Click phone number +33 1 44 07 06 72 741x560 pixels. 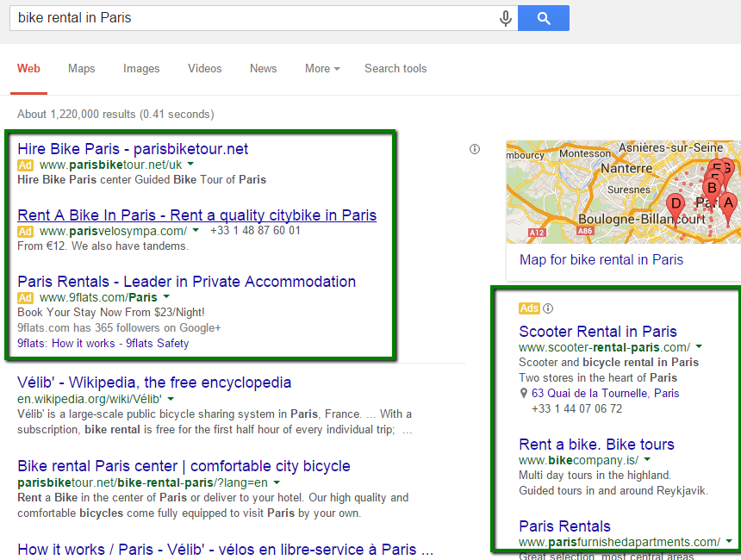point(577,408)
